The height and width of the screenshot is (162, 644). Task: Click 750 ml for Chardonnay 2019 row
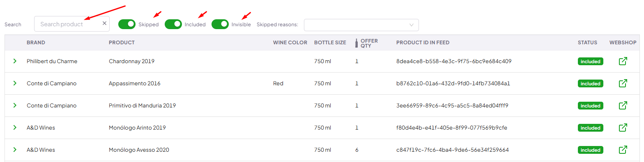click(322, 61)
